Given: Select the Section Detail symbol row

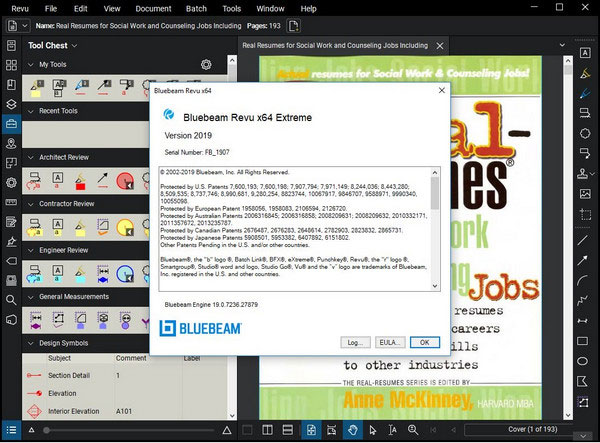Looking at the screenshot, I should (70, 375).
